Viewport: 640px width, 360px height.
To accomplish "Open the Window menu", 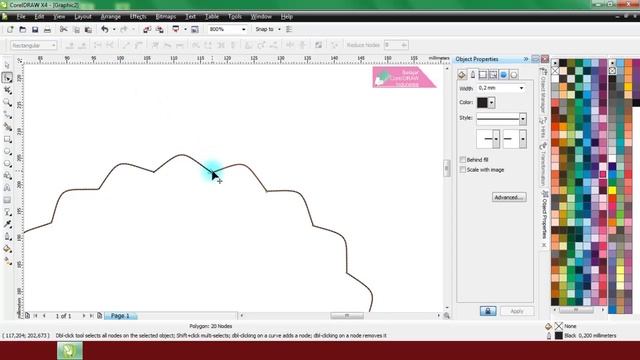I will [x=261, y=17].
